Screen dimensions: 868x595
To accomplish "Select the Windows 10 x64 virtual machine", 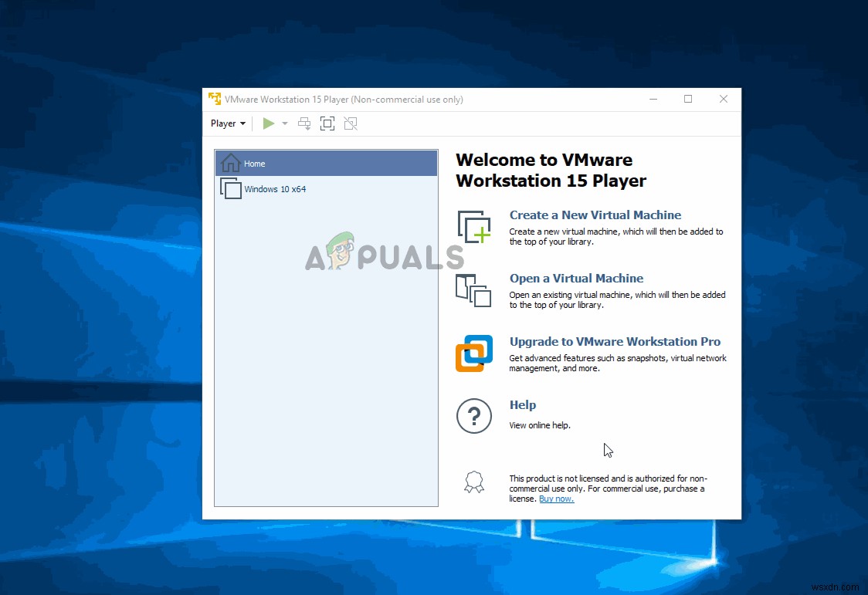I will point(274,188).
